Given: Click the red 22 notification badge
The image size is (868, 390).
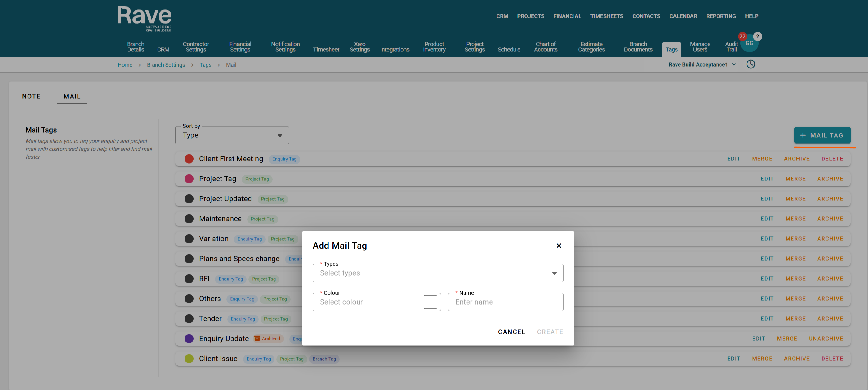Looking at the screenshot, I should point(742,36).
